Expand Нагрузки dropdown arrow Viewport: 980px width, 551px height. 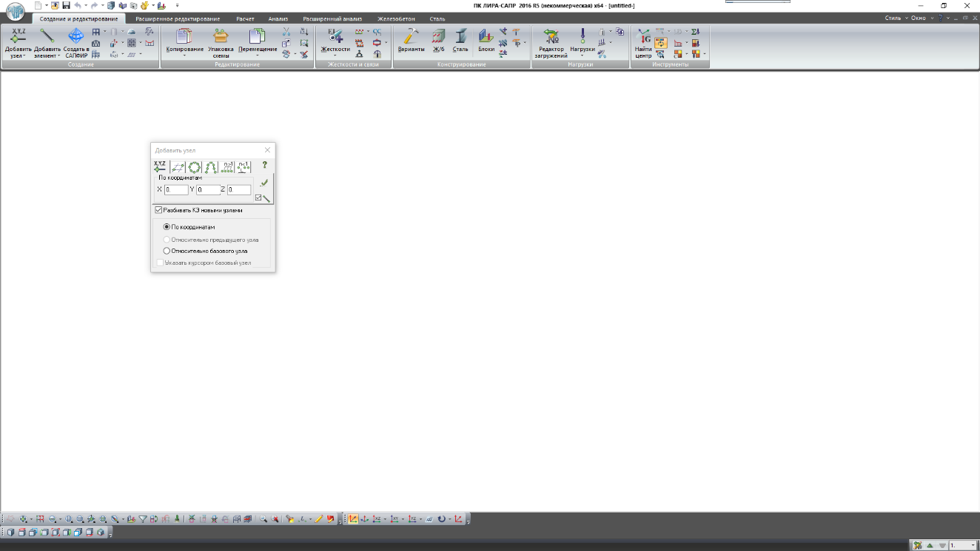(x=583, y=55)
